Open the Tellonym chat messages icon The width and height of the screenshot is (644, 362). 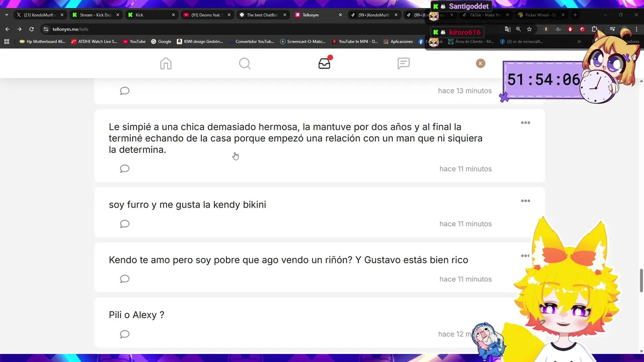404,63
